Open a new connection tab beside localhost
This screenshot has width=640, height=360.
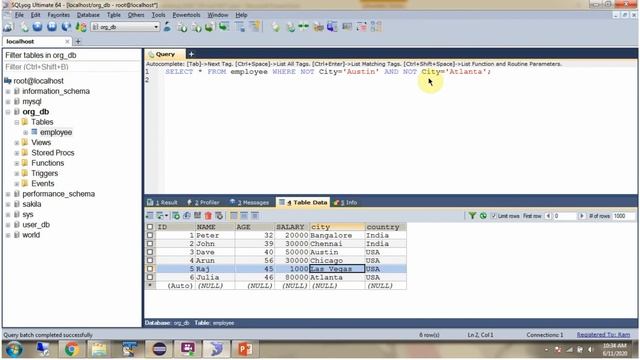pos(78,41)
